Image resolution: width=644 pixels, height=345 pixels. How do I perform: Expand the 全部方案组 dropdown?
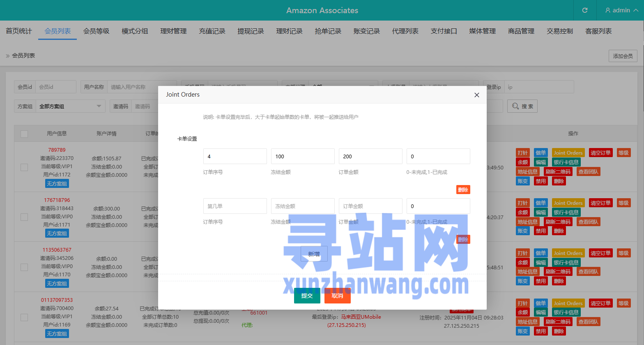(x=70, y=107)
